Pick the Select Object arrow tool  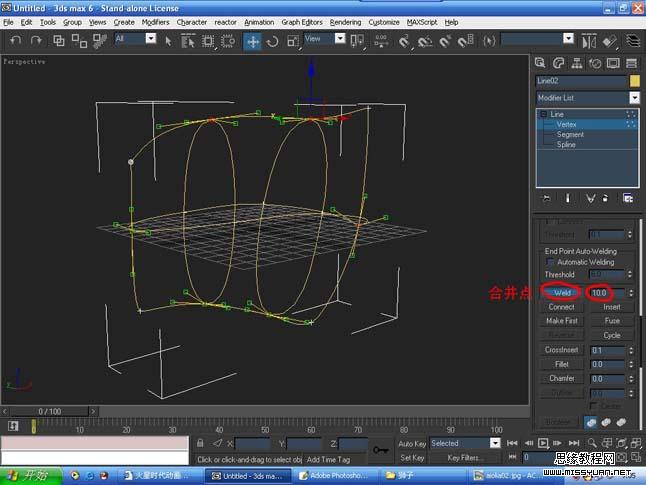[168, 41]
